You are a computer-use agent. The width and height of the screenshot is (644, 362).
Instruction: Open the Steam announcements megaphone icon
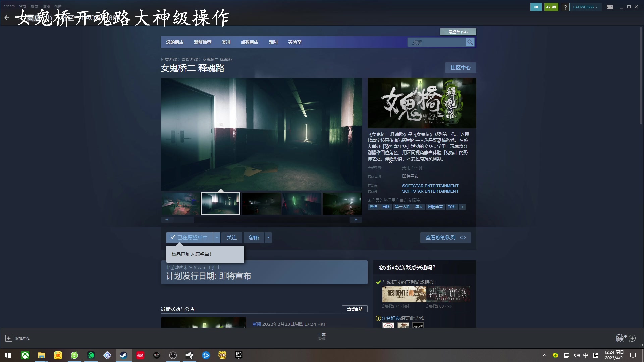pos(536,7)
